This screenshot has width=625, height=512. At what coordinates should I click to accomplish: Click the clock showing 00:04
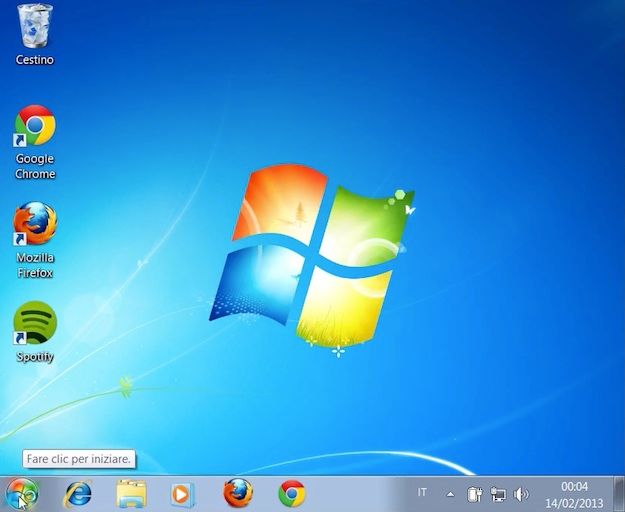(x=574, y=486)
